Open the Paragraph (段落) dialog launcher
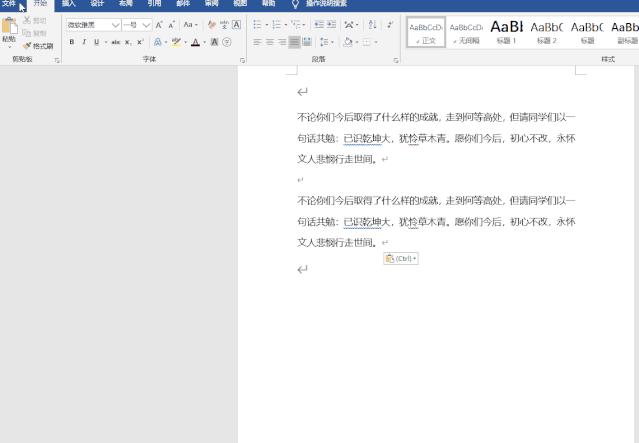639x443 pixels. point(396,60)
